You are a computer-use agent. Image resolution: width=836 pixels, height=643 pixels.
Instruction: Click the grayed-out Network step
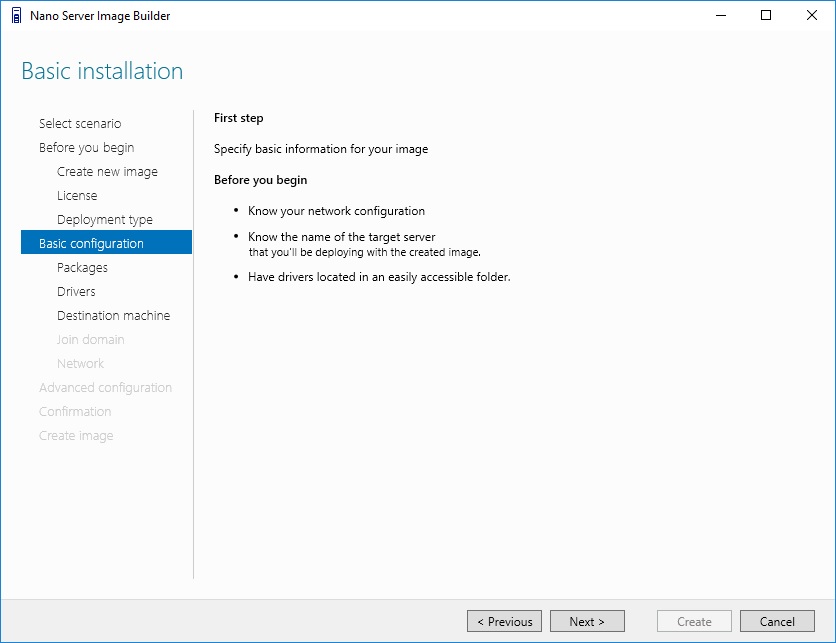81,364
